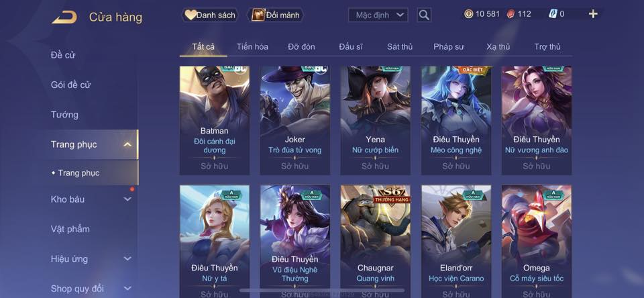Viewport: 644px width, 298px height.
Task: Expand the Hiệu ứng sidebar section
Action: 127,258
